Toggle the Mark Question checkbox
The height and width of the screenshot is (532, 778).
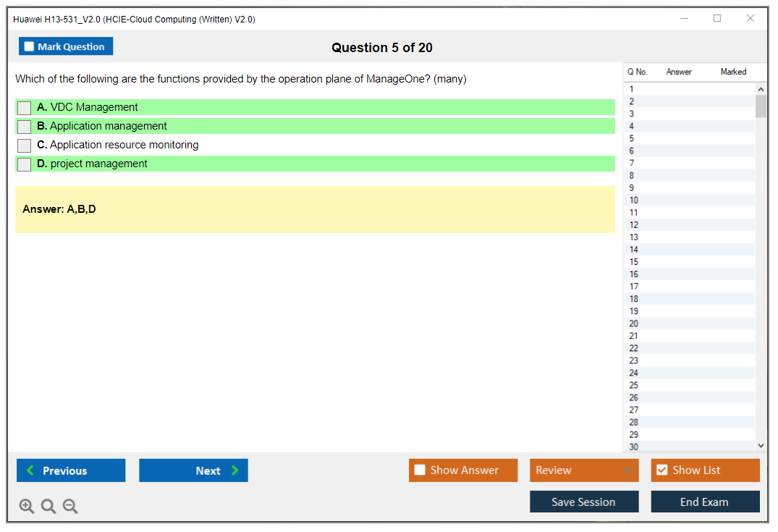tap(29, 46)
